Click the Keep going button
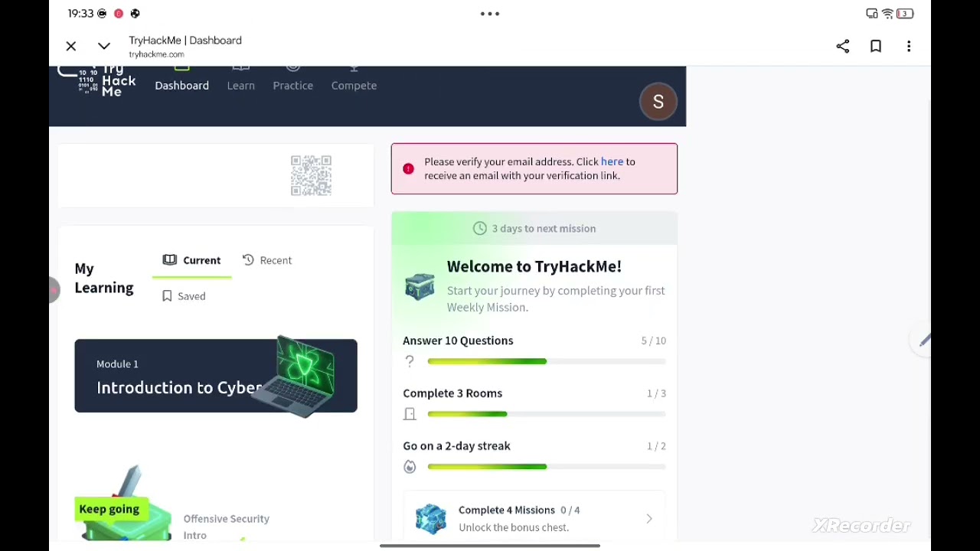Image resolution: width=980 pixels, height=551 pixels. point(109,510)
